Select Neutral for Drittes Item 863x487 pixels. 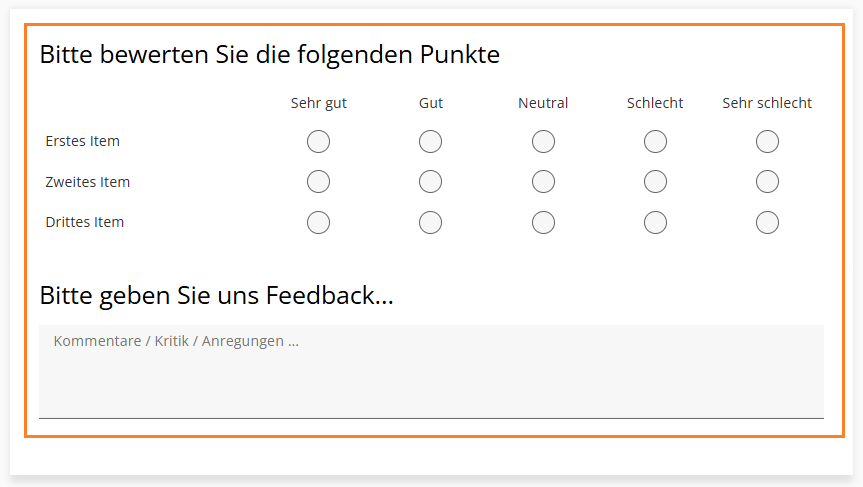point(543,222)
